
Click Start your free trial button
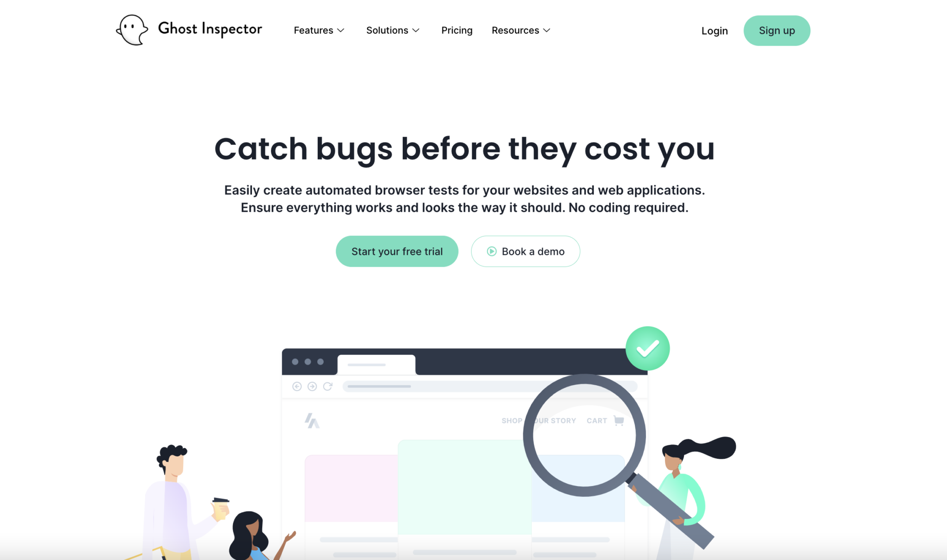point(397,252)
